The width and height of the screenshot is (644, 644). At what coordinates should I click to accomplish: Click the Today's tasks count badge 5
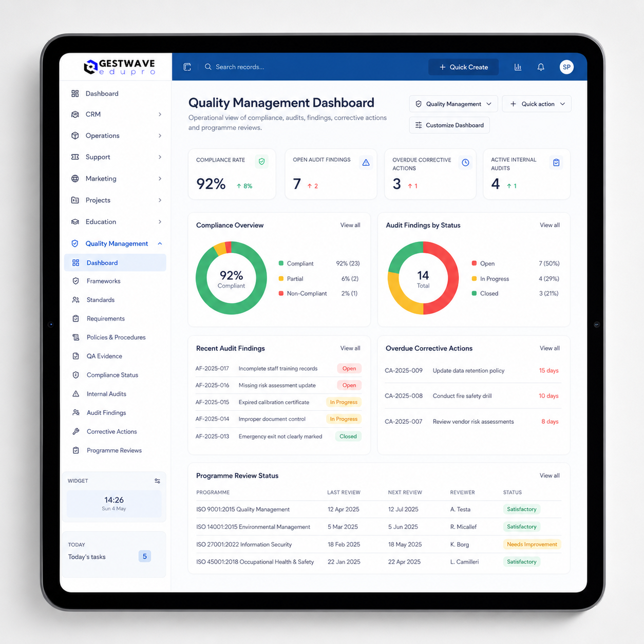145,556
